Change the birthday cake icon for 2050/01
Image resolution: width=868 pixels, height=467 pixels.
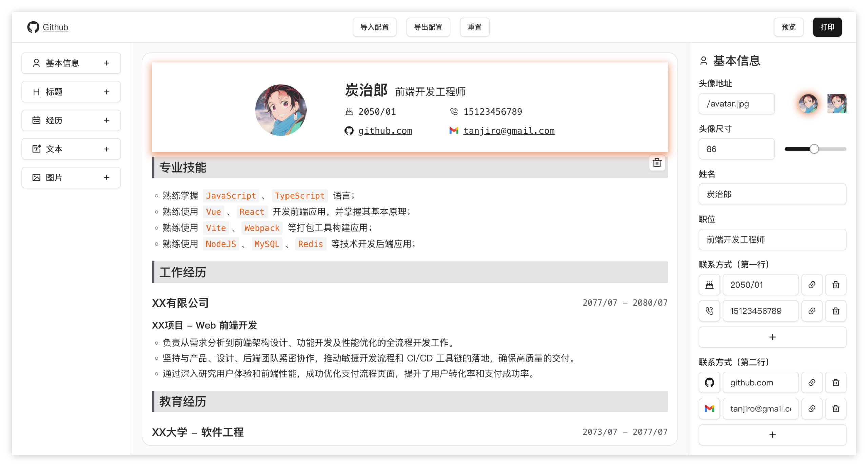(709, 285)
